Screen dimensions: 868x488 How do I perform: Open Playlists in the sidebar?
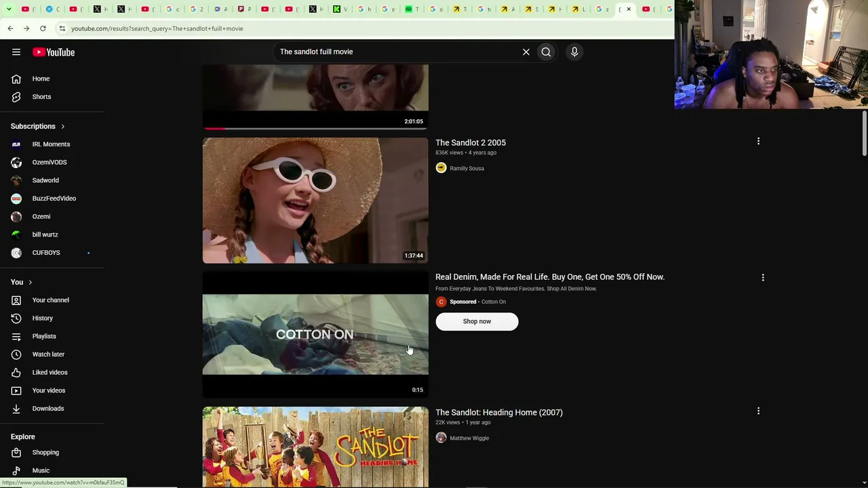pos(52,336)
